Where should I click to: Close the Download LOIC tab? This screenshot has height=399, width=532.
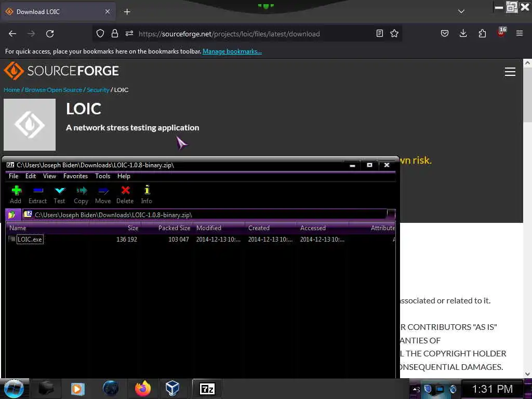point(107,11)
